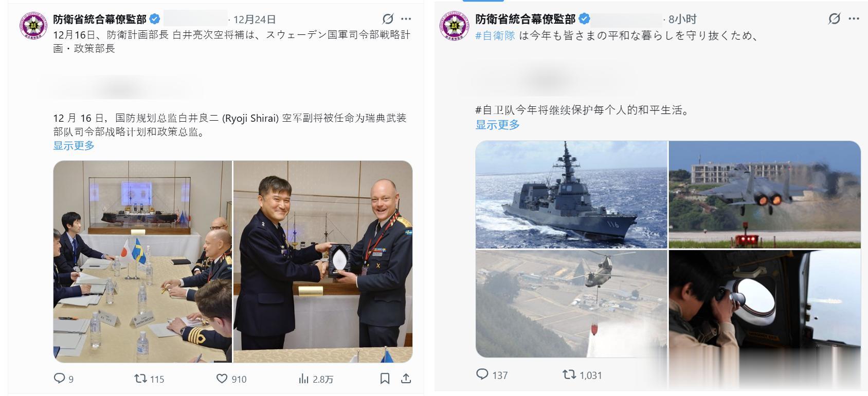Click the profile avatar on the right tweet
This screenshot has height=396, width=868.
point(454,26)
